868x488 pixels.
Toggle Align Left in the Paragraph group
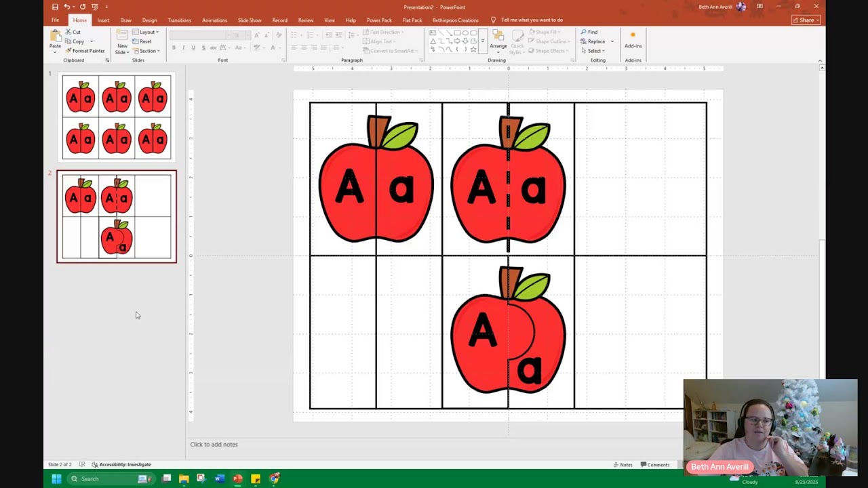coord(294,47)
